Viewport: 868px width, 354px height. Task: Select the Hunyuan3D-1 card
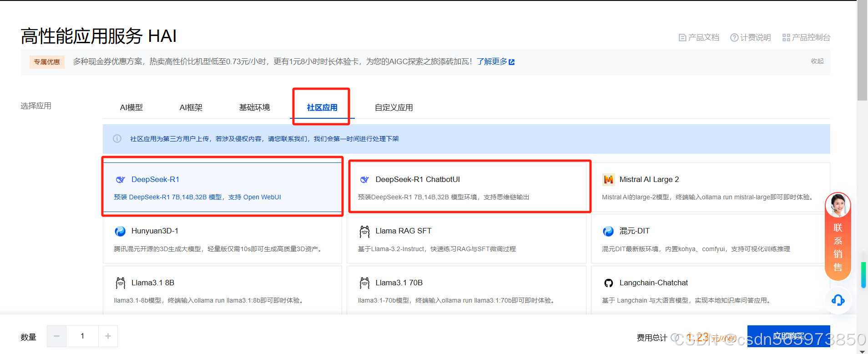pyautogui.click(x=222, y=239)
